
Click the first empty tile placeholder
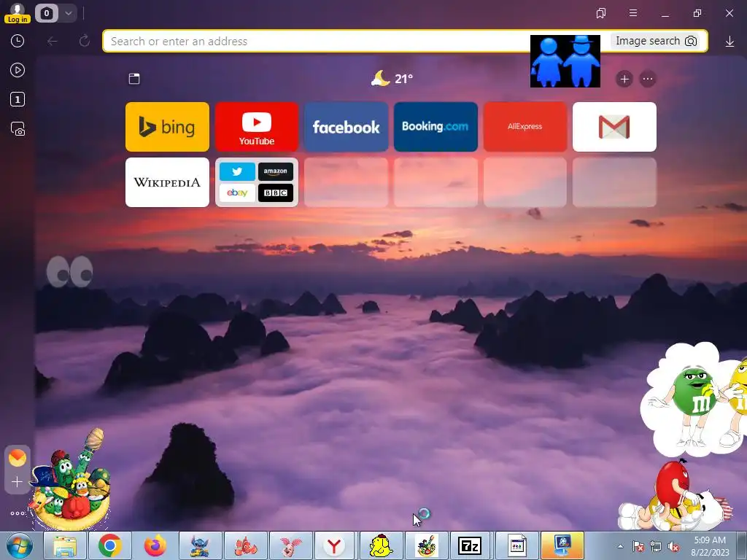click(347, 182)
